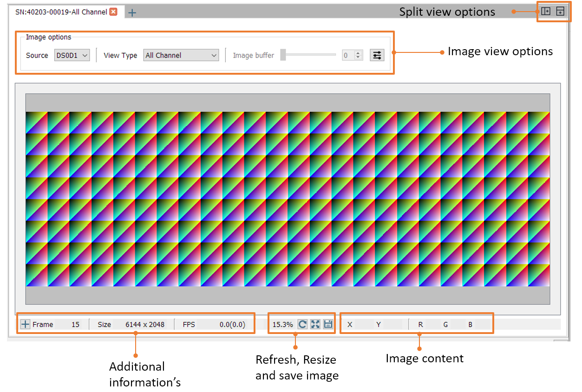Viewport: 582px width, 392px height.
Task: Decrease image buffer value with down arrow
Action: pos(358,58)
